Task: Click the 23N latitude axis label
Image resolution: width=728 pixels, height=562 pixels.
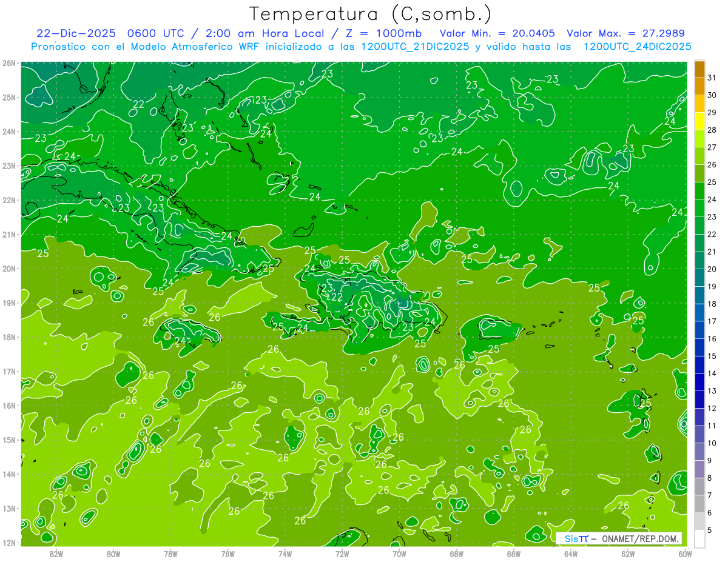Action: (8, 166)
